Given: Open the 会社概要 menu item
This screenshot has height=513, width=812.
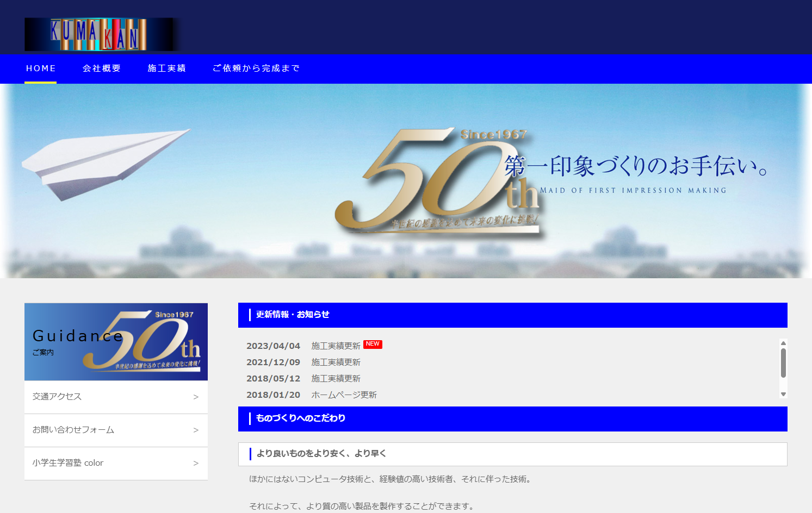Looking at the screenshot, I should (x=102, y=68).
